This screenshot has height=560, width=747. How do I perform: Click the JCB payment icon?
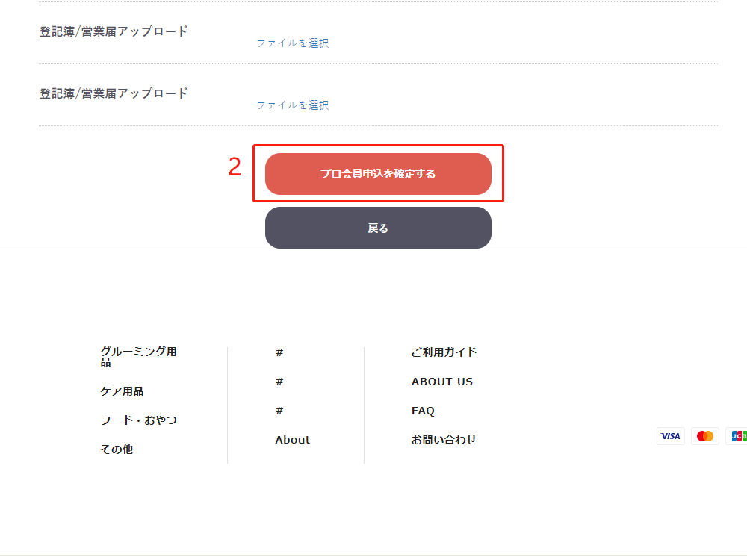pos(738,436)
